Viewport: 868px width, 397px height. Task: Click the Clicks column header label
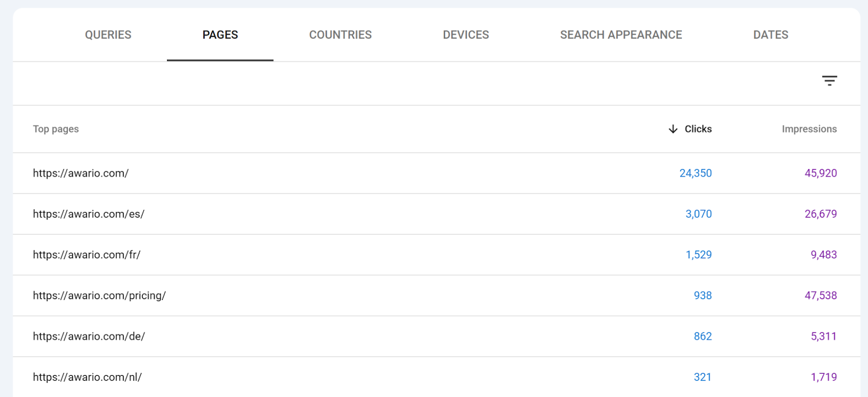(x=698, y=129)
